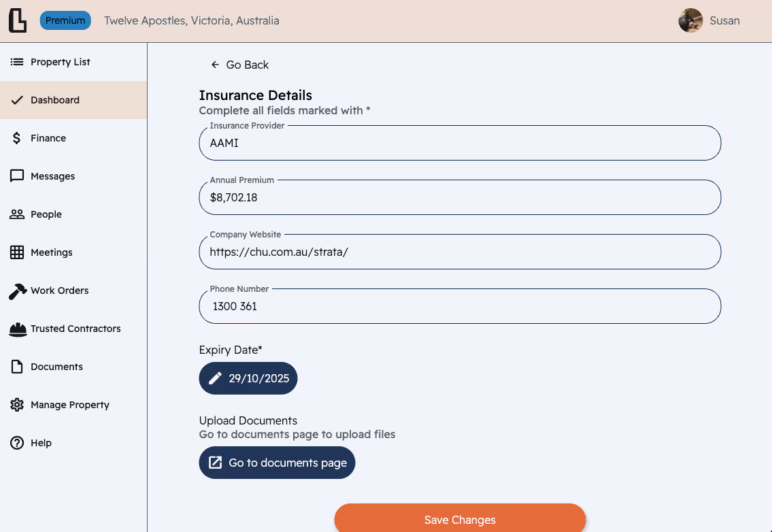Screen dimensions: 772x532
Task: Open Documents in sidebar
Action: [x=73, y=367]
